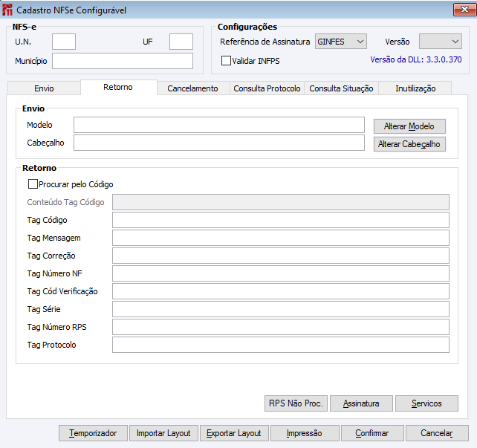Open RPS Não Proc. settings
The image size is (477, 448).
296,403
